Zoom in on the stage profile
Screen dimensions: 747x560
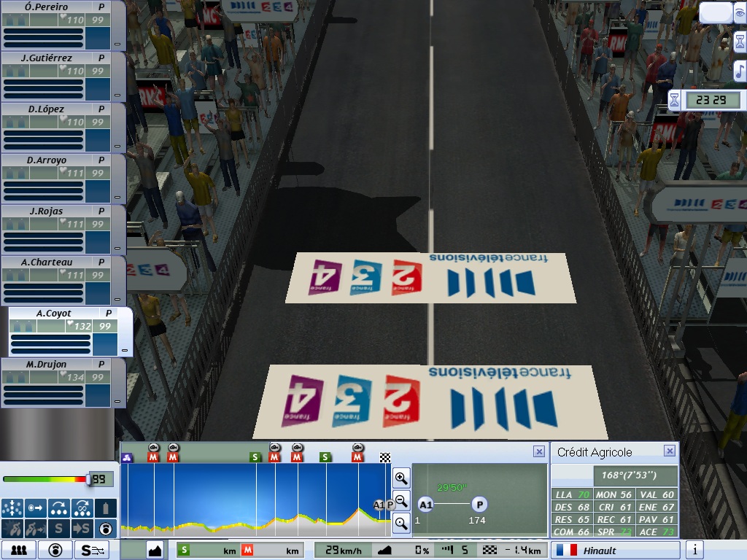pyautogui.click(x=400, y=478)
